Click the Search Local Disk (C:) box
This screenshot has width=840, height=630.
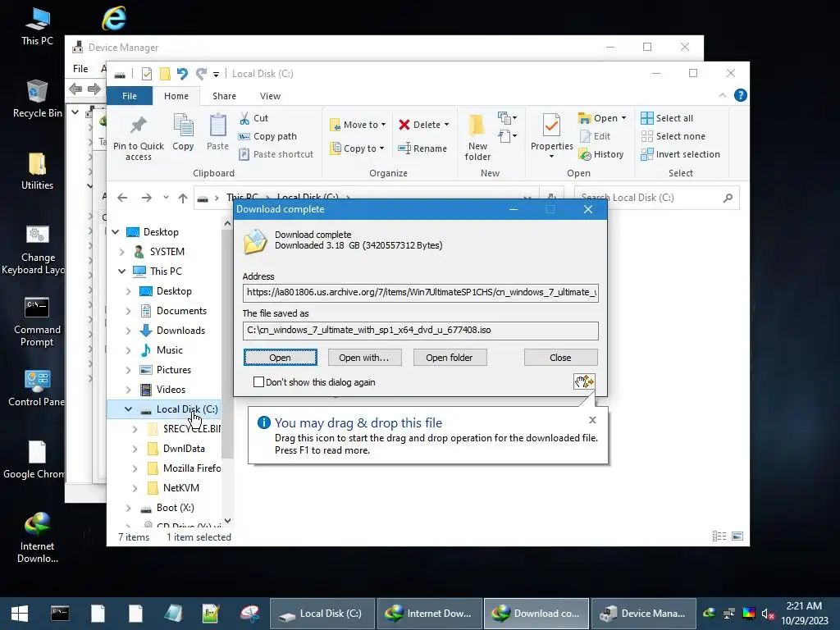(x=656, y=198)
